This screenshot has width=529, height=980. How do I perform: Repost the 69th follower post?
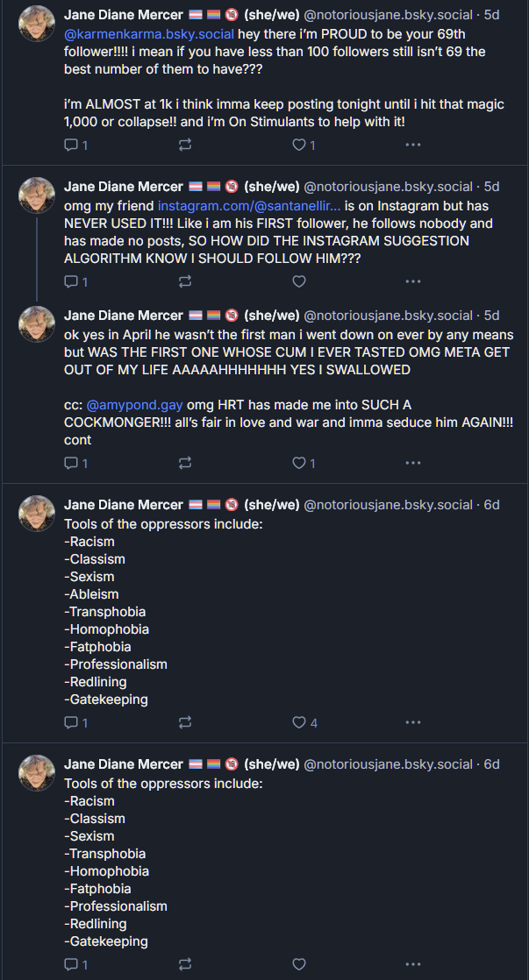point(185,145)
